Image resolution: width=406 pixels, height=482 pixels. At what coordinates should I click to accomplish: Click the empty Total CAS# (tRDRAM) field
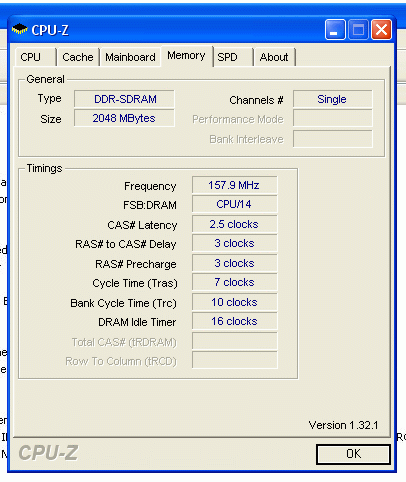pos(235,341)
